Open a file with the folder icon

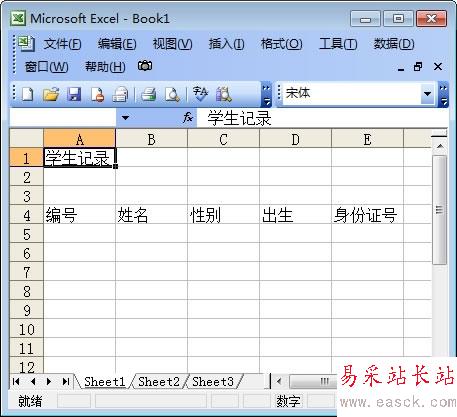click(51, 94)
